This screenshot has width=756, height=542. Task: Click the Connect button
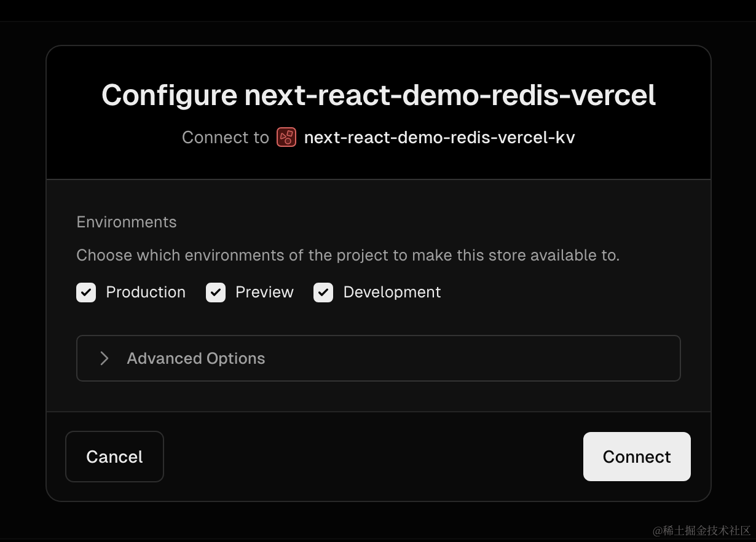tap(637, 457)
